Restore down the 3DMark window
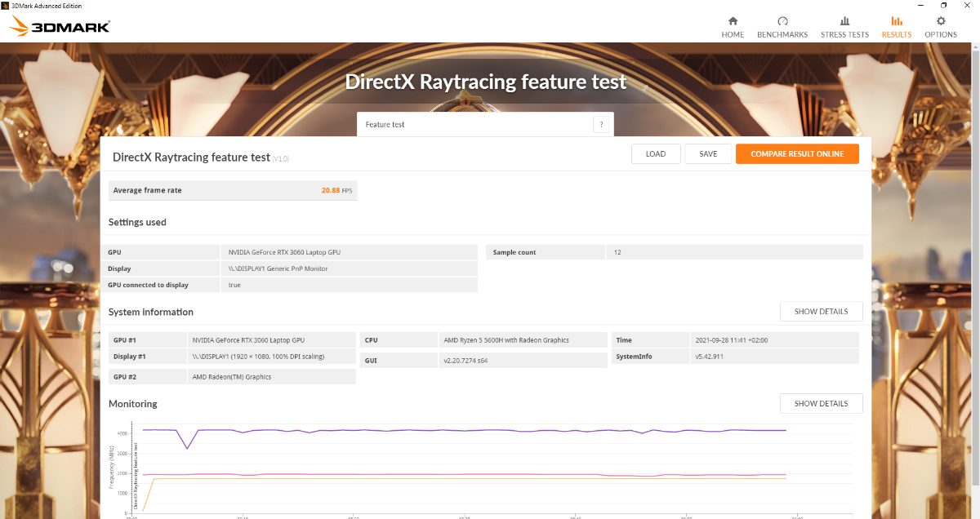This screenshot has width=980, height=519. (944, 6)
